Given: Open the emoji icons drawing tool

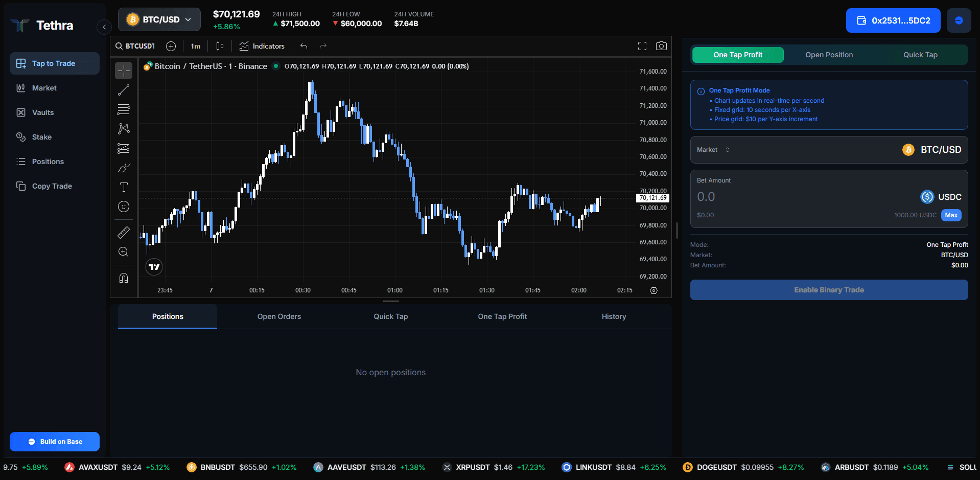Looking at the screenshot, I should 124,207.
